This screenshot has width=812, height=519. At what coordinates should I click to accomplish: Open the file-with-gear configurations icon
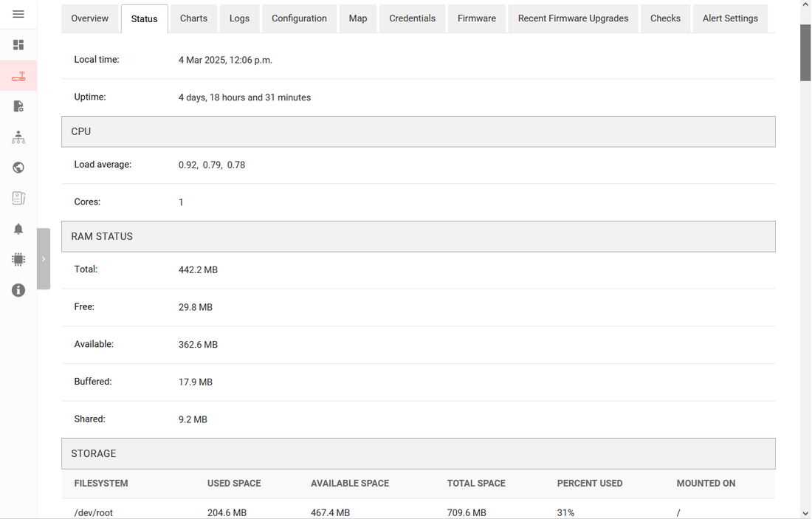(18, 106)
